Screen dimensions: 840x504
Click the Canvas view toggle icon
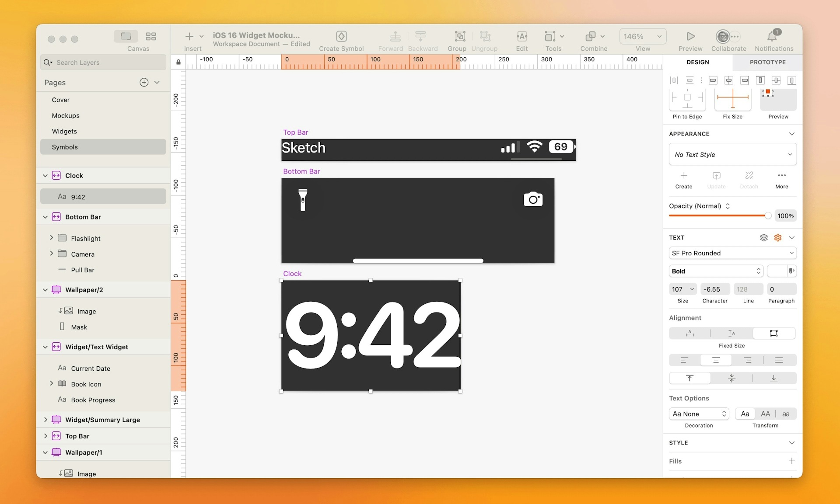pos(124,37)
